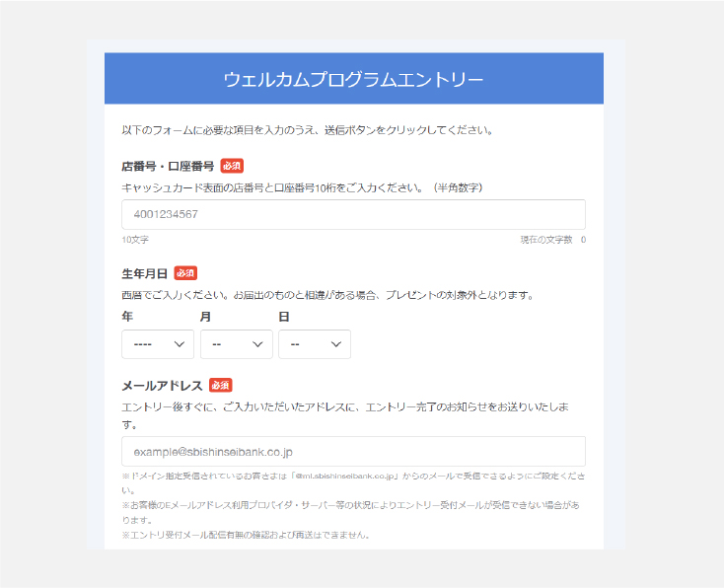Click the キャッシュカード表面の店番号 description text
This screenshot has width=724, height=588.
pos(302,187)
